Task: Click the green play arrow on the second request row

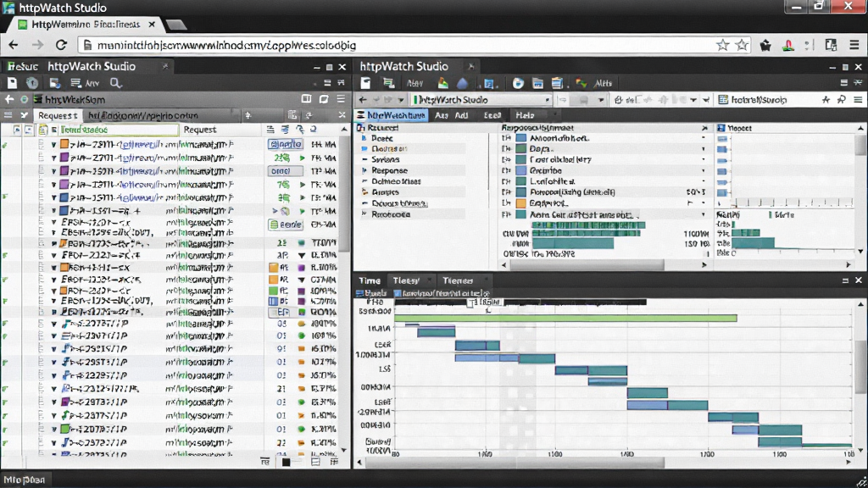Action: (303, 158)
